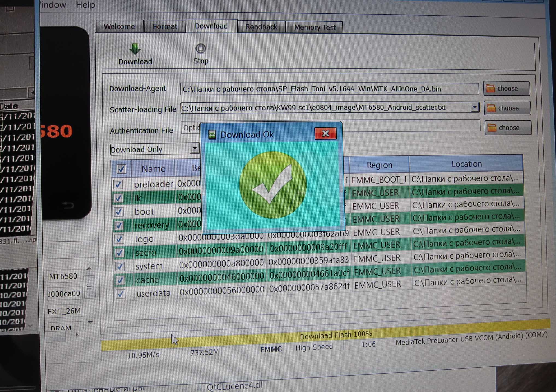This screenshot has height=392, width=556.
Task: Open the Readback tab
Action: tap(261, 27)
